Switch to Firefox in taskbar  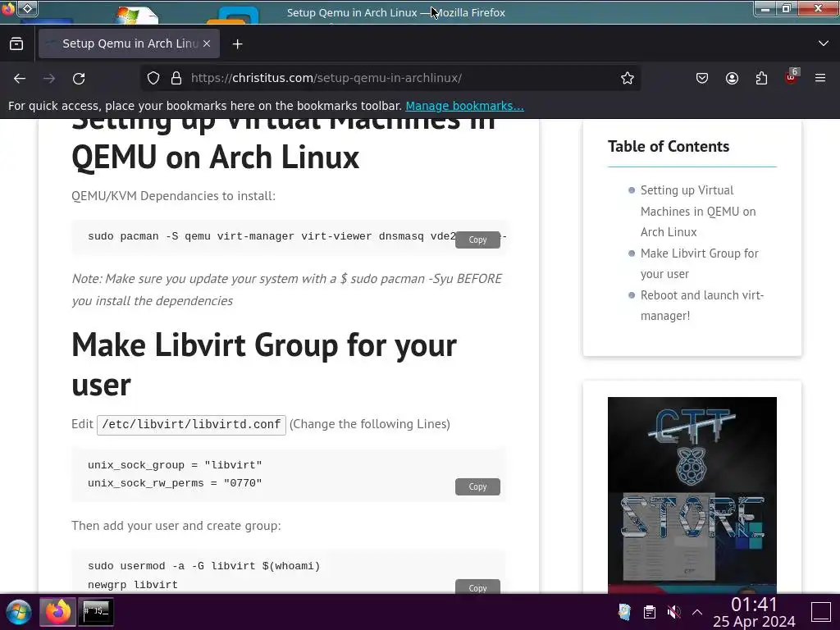point(58,612)
